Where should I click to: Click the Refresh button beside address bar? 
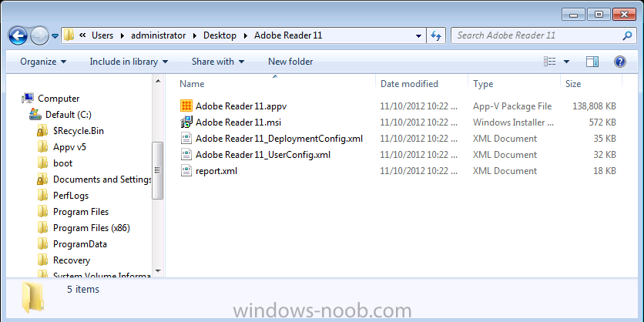[x=436, y=35]
